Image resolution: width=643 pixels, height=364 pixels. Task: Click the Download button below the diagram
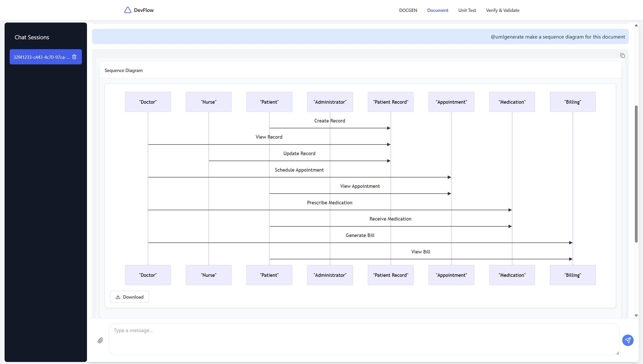pyautogui.click(x=129, y=297)
